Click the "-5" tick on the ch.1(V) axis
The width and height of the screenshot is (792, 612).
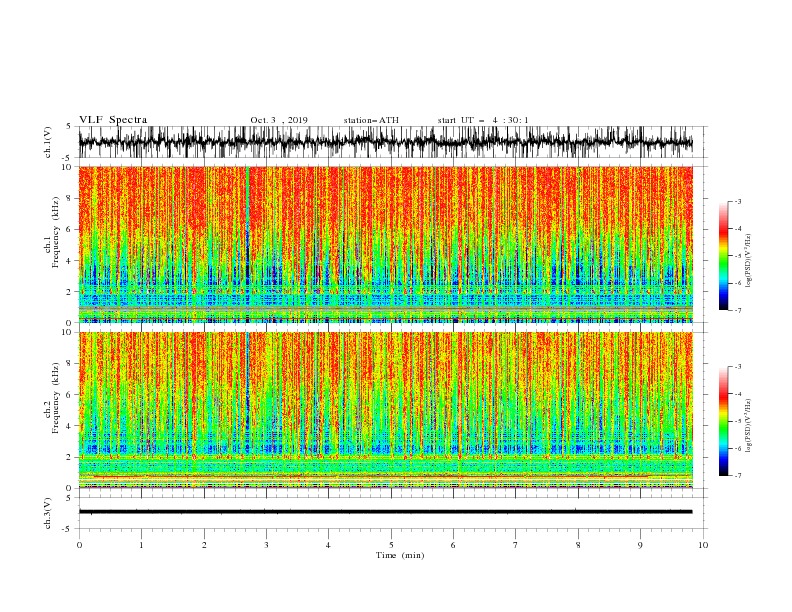click(68, 158)
